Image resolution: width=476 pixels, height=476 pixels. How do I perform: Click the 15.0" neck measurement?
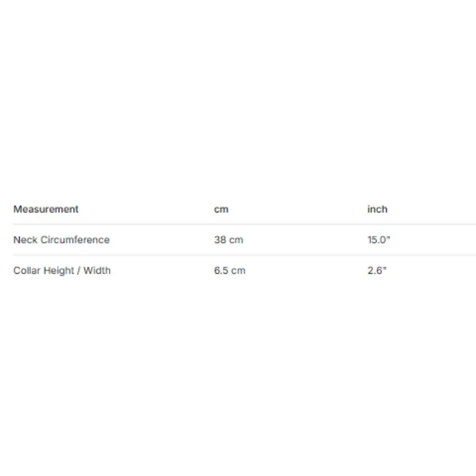[x=378, y=240]
